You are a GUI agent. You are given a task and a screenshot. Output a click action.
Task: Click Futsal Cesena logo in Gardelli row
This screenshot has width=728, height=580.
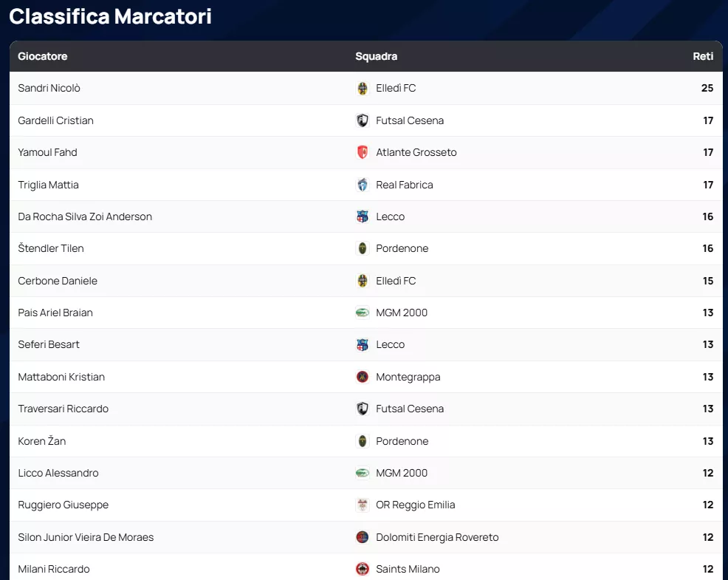[x=363, y=120]
